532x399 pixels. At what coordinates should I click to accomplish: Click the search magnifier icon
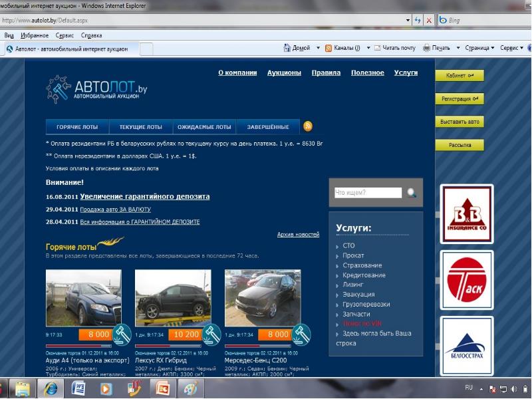tap(412, 193)
